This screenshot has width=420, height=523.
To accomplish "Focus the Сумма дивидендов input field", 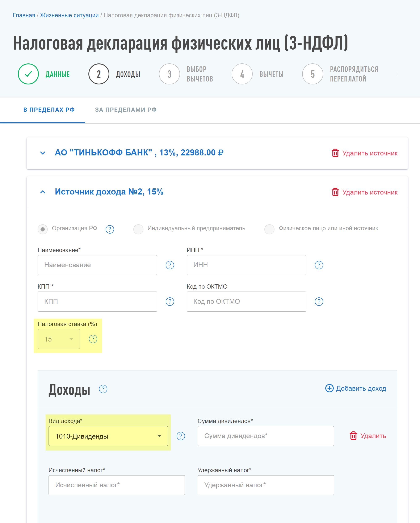I will [x=266, y=436].
